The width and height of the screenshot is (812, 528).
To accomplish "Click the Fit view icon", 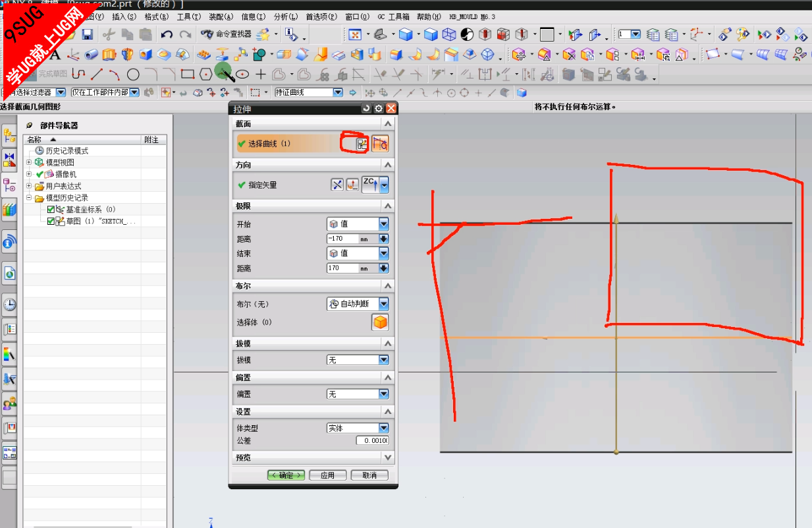I will pos(355,34).
